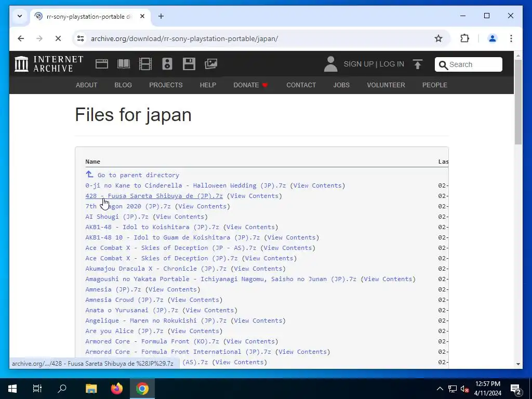Click the user avatar icon

330,64
